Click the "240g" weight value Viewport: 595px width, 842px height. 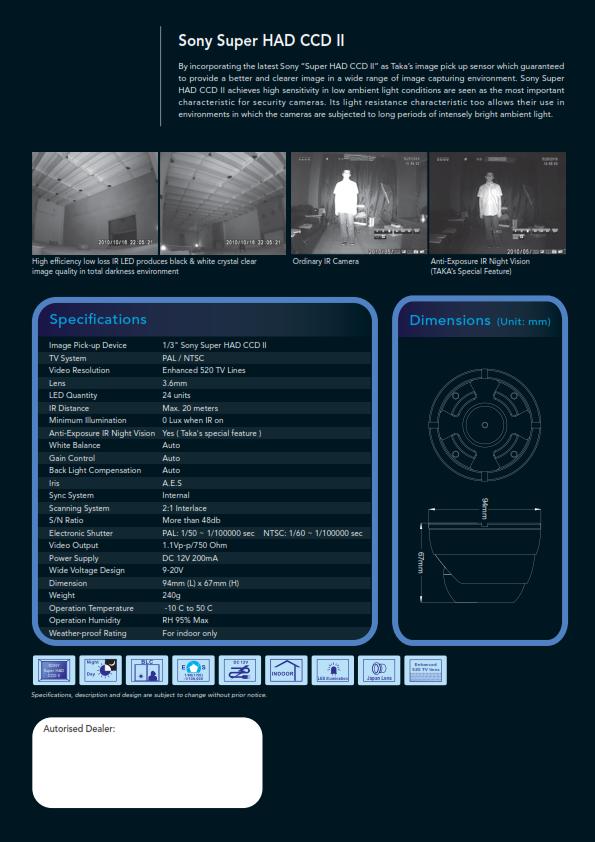pos(171,596)
